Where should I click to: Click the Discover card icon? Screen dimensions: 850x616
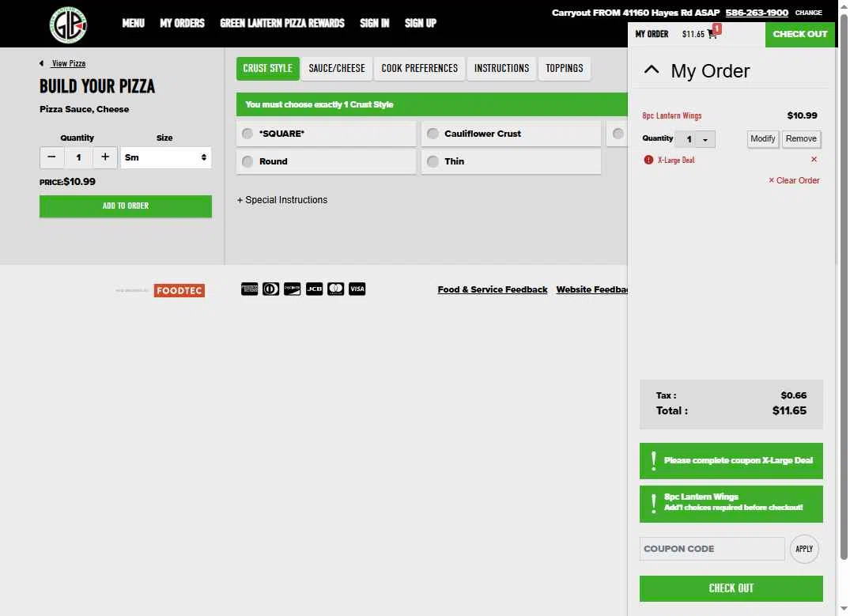tap(293, 289)
